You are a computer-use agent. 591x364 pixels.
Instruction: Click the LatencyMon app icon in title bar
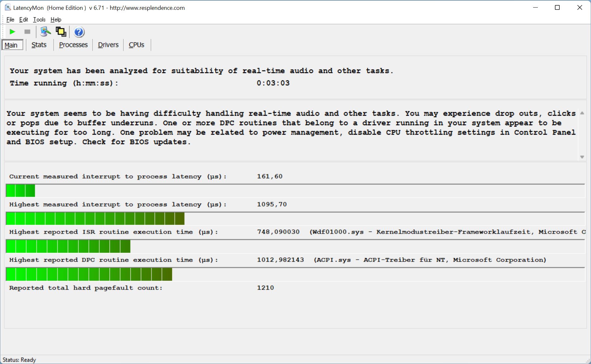[x=8, y=8]
